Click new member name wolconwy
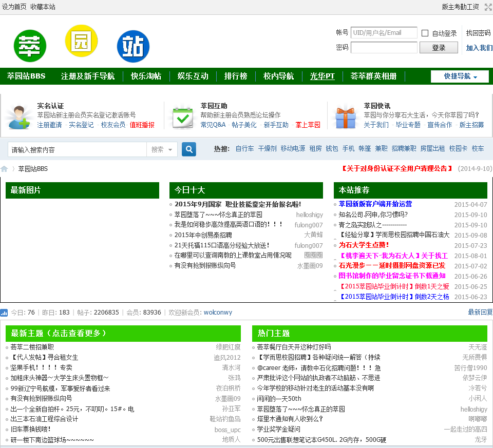 coord(218,313)
